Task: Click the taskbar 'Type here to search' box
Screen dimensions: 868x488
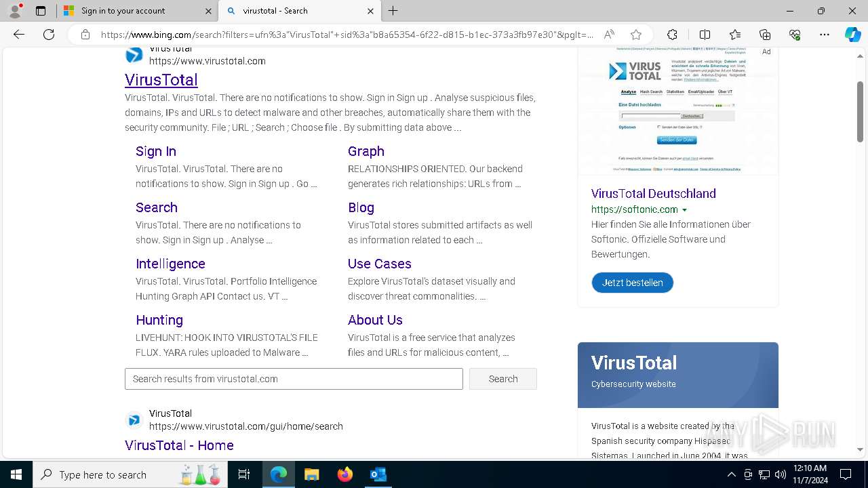Action: tap(130, 474)
